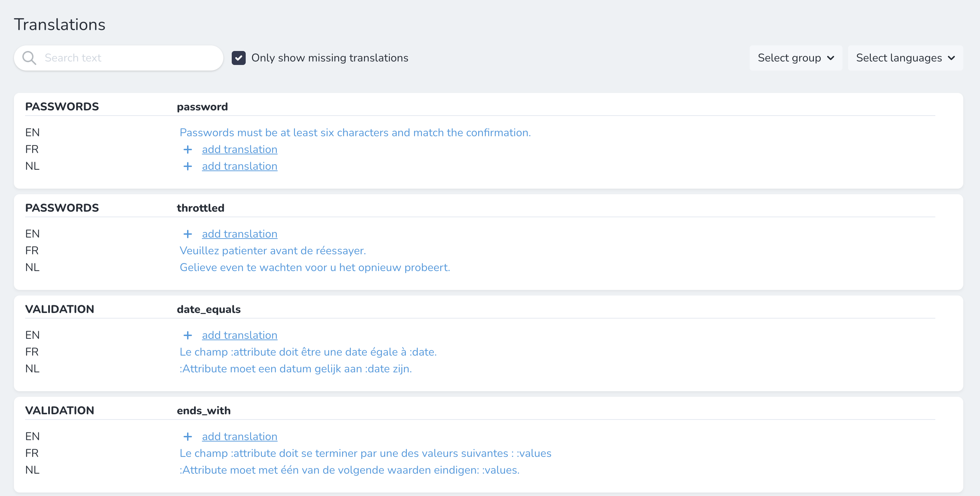Select the PASSWORDS group header for throttled
The height and width of the screenshot is (496, 980).
(62, 208)
